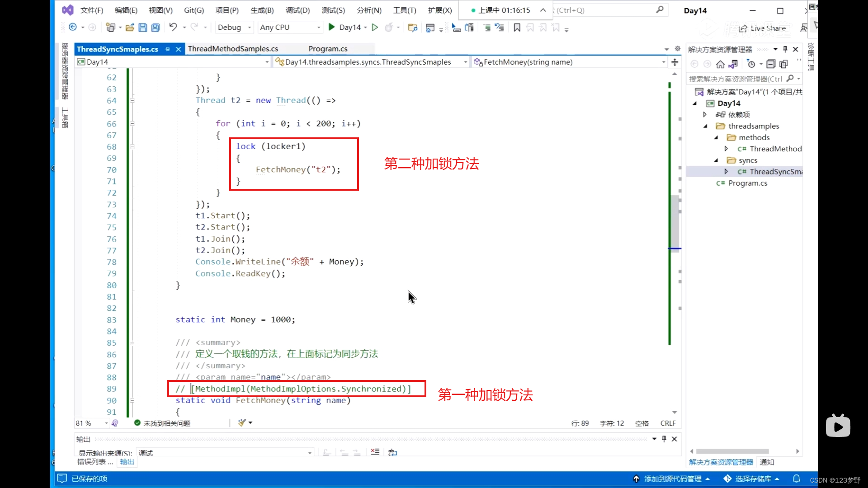This screenshot has width=868, height=488.
Task: Click the comment-out selected lines icon
Action: coord(487,28)
